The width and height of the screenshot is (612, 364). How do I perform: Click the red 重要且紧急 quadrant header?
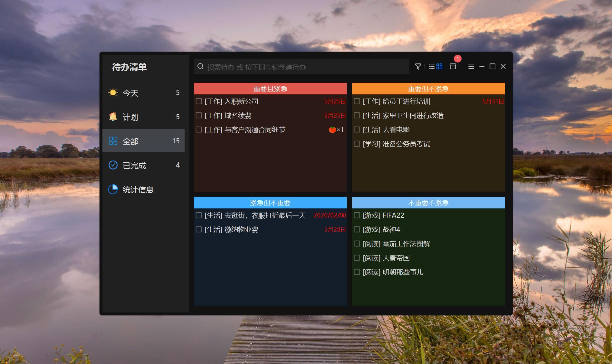[x=270, y=89]
